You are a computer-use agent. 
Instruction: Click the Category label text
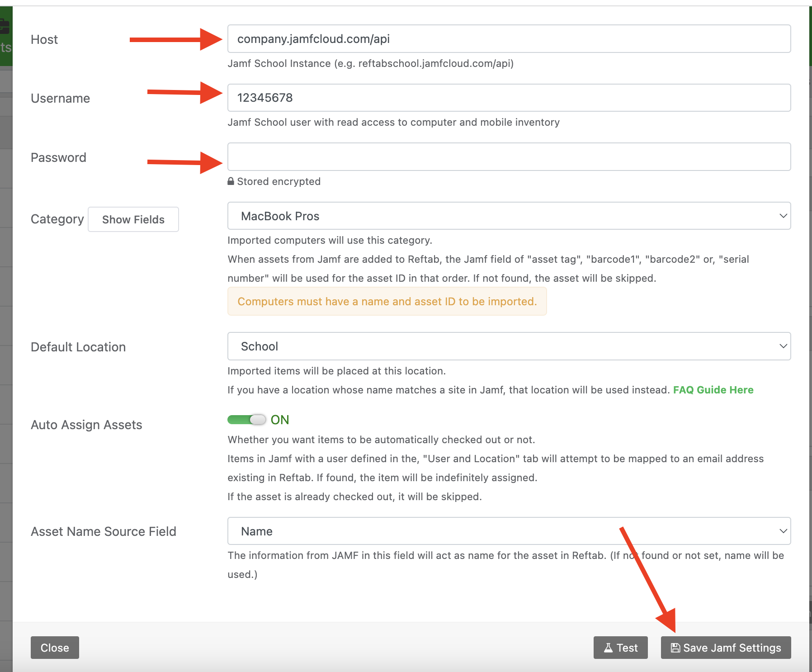[57, 219]
